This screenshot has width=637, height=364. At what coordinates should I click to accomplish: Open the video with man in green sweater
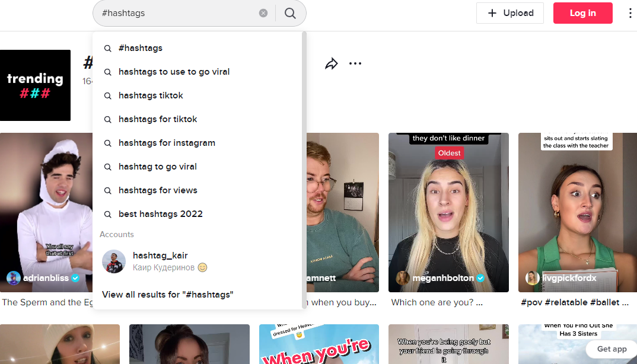click(x=343, y=212)
